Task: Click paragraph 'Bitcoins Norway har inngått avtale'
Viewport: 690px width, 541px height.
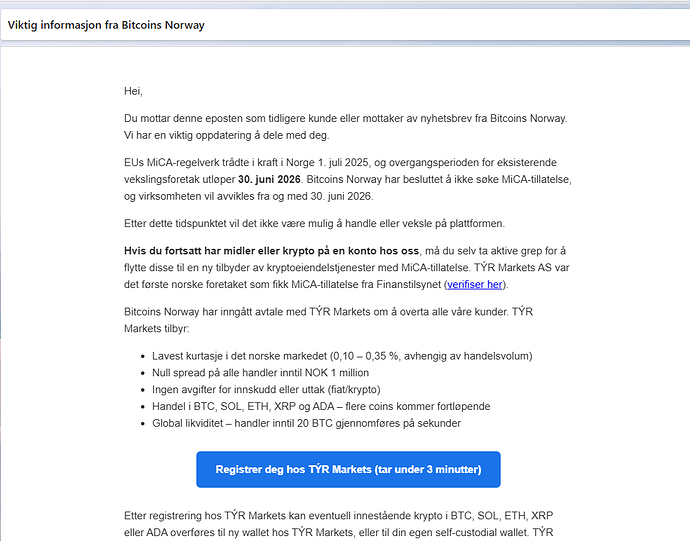Action: click(x=328, y=320)
